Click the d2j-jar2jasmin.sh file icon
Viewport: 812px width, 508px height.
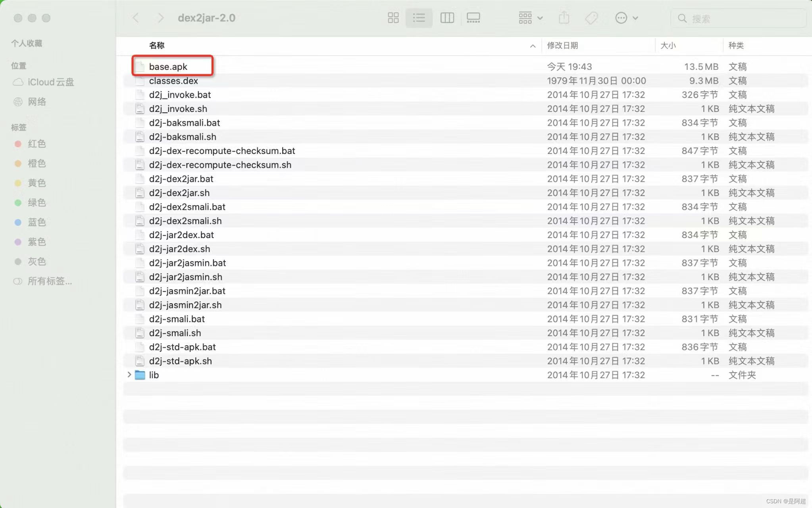coord(140,277)
